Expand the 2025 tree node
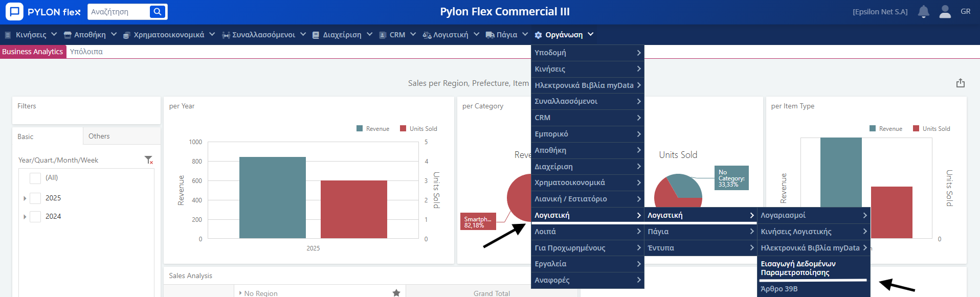 (x=25, y=198)
